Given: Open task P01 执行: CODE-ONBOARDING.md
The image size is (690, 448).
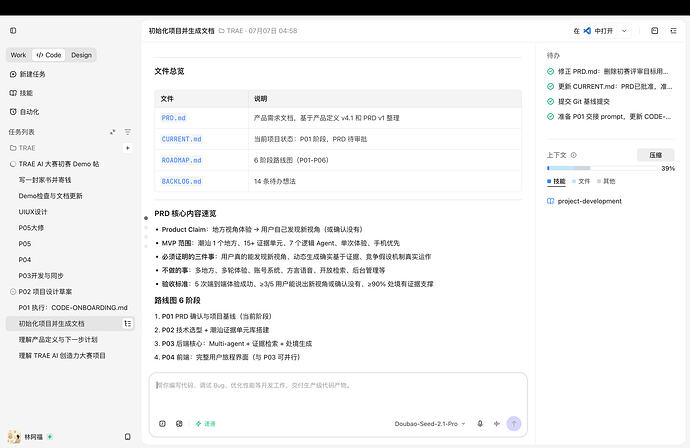Looking at the screenshot, I should (73, 307).
